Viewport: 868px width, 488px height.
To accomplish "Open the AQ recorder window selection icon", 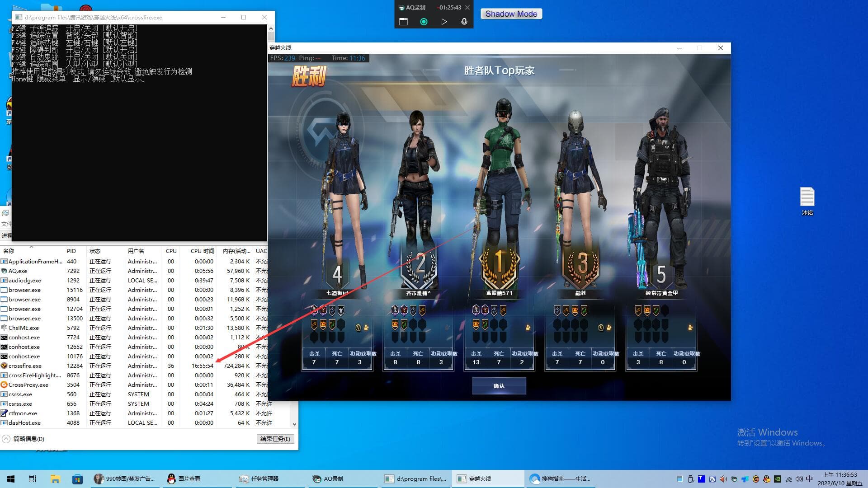I will pyautogui.click(x=404, y=21).
